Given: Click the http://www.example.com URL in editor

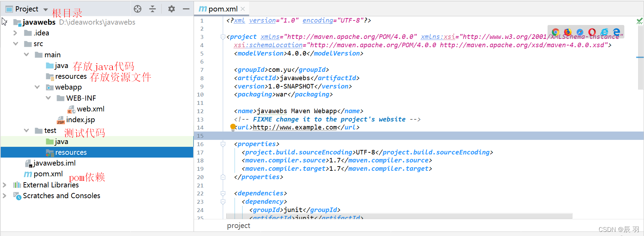Looking at the screenshot, I should pos(295,127).
